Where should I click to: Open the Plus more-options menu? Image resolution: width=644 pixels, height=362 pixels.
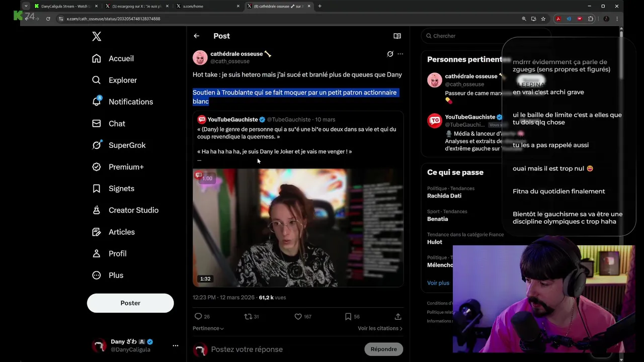tap(108, 275)
